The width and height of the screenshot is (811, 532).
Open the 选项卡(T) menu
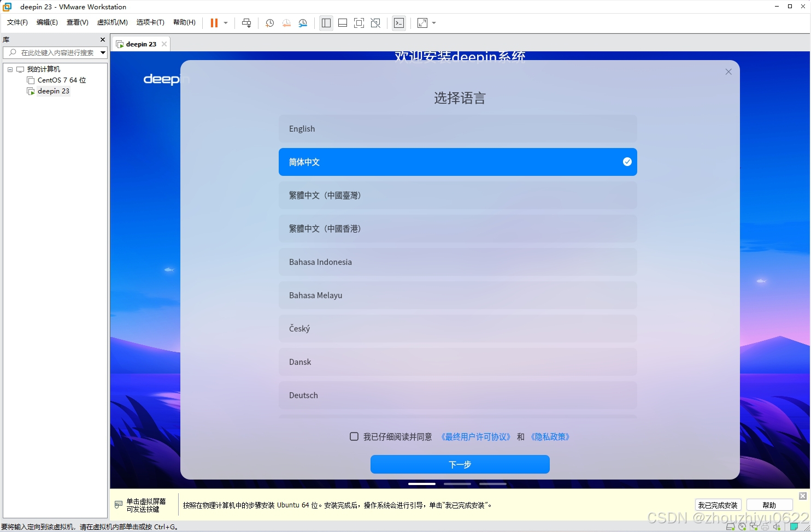pyautogui.click(x=150, y=22)
